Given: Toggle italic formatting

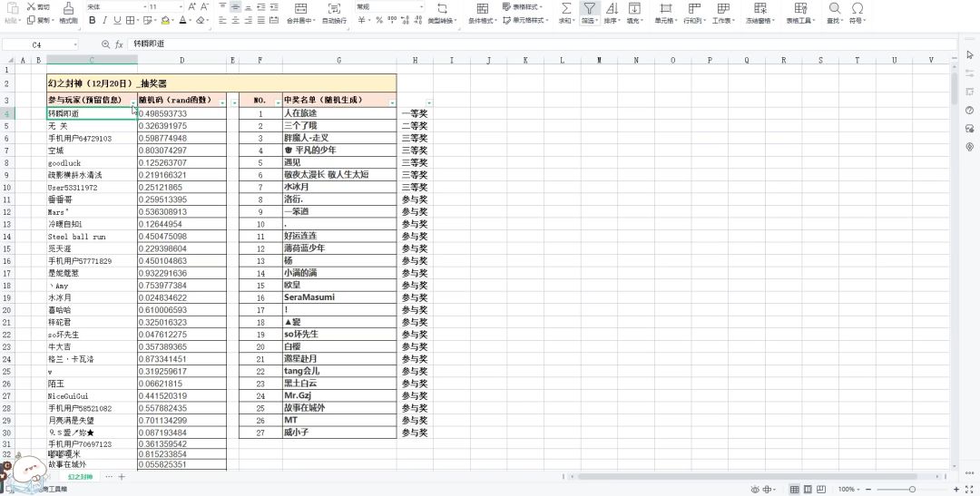Looking at the screenshot, I should click(x=104, y=21).
